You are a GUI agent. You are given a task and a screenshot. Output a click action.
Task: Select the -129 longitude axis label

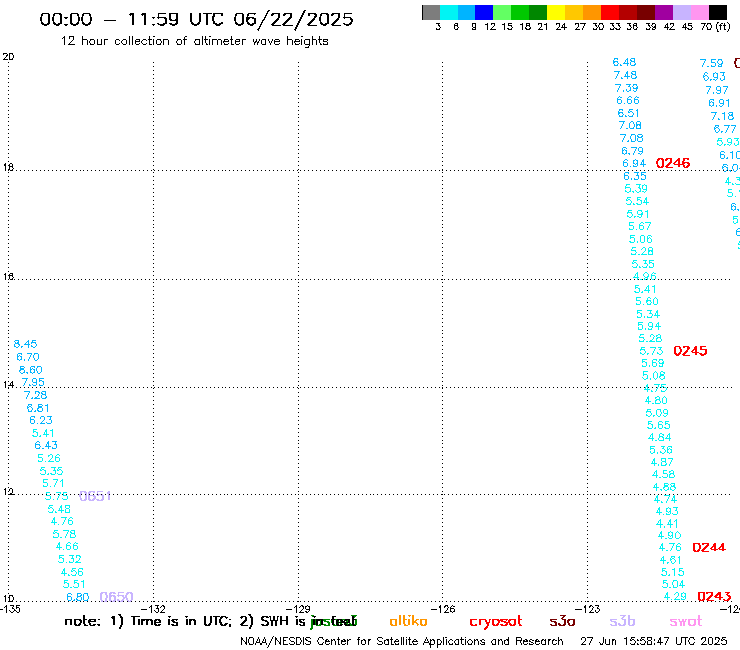point(298,609)
